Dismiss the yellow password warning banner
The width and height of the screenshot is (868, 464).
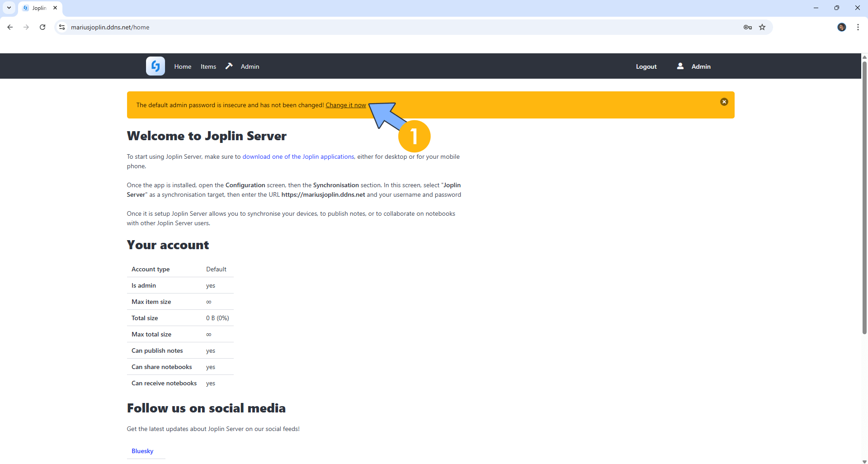pyautogui.click(x=724, y=102)
